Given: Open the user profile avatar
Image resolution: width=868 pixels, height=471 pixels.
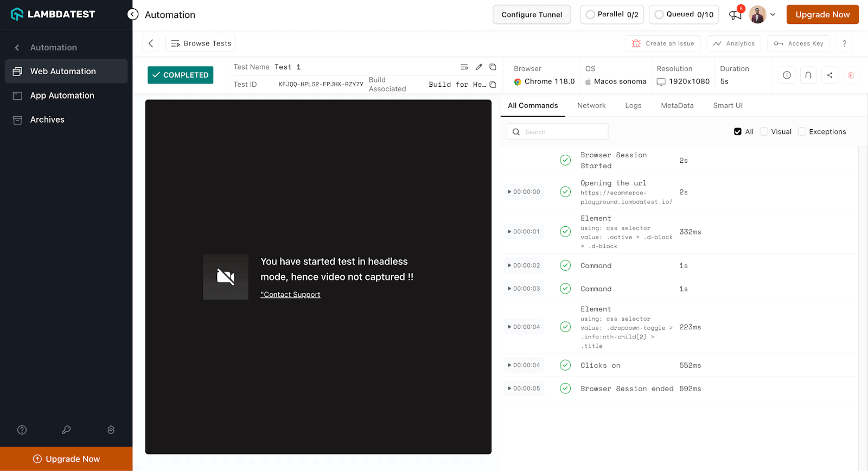Looking at the screenshot, I should tap(757, 15).
